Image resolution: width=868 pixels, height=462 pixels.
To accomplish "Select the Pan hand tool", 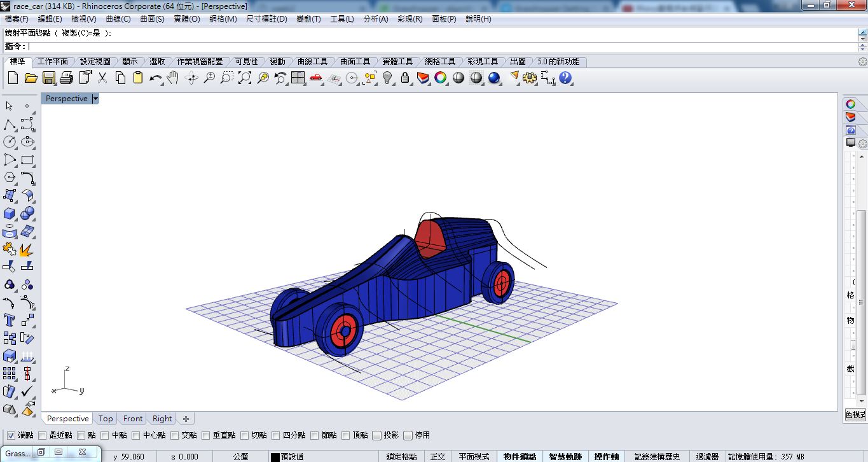I will click(173, 78).
